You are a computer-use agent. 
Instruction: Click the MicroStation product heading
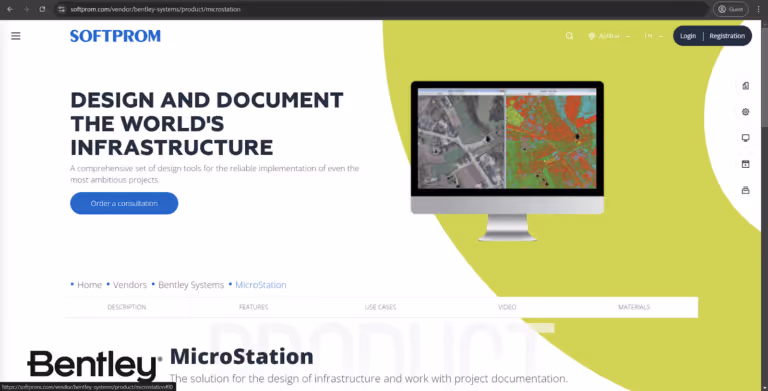tap(241, 357)
